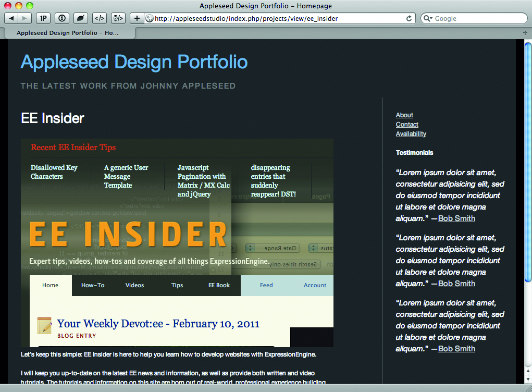Click the EE Insider heading text
The width and height of the screenshot is (532, 392).
(53, 118)
